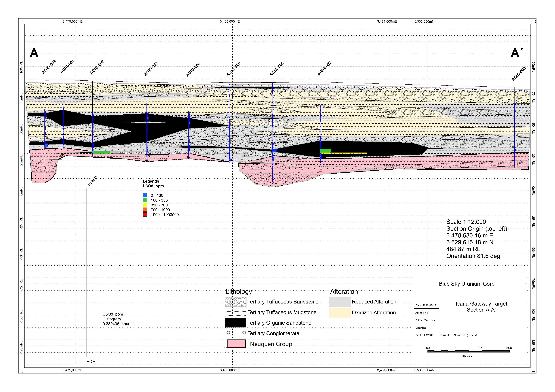Click the grey Reduced Alteration swatch
The height and width of the screenshot is (392, 555).
(340, 302)
